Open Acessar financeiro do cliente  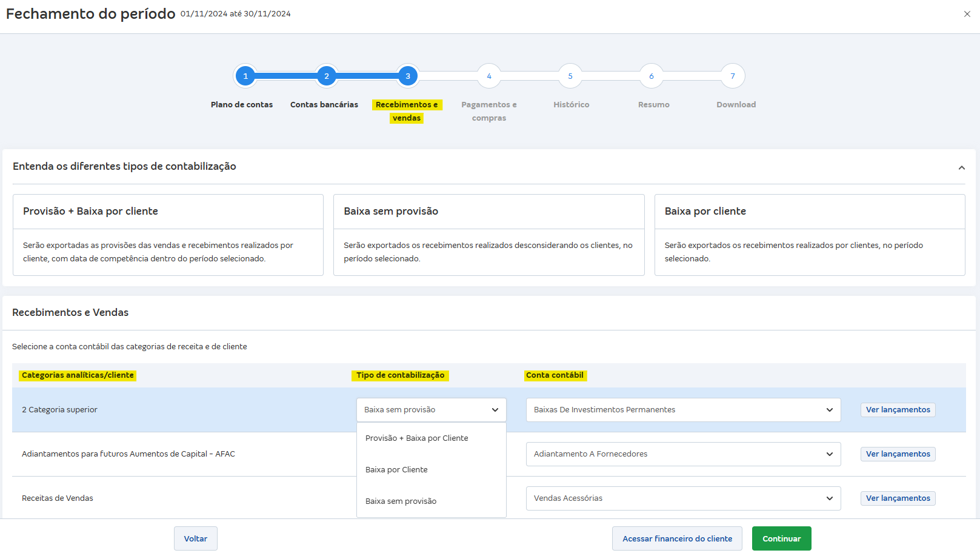pos(677,538)
